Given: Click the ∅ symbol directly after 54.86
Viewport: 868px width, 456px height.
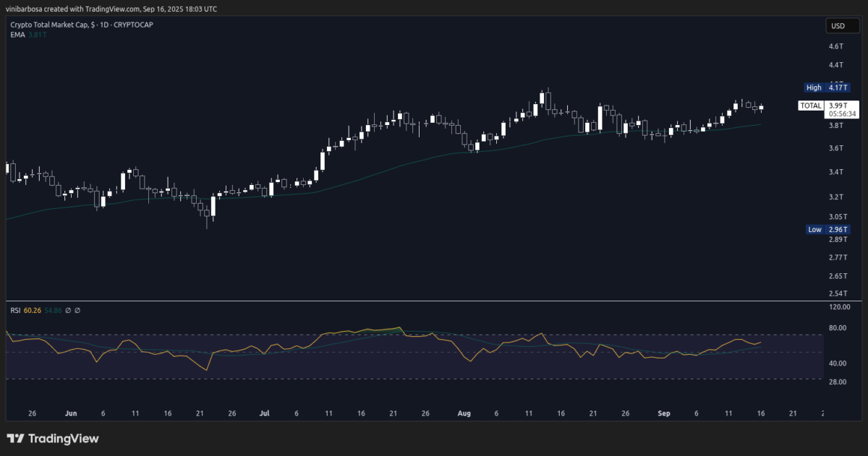Looking at the screenshot, I should 68,310.
